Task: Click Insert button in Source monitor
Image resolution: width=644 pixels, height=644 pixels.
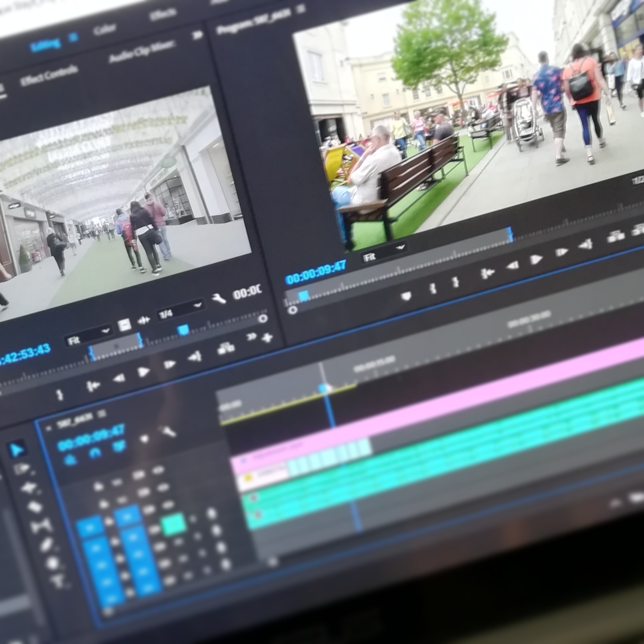Action: [x=225, y=348]
